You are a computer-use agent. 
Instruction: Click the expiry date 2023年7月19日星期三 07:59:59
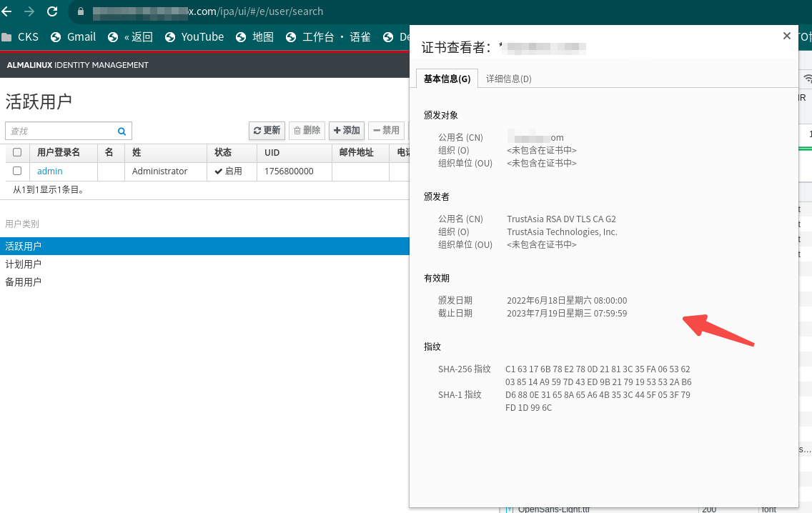(567, 313)
